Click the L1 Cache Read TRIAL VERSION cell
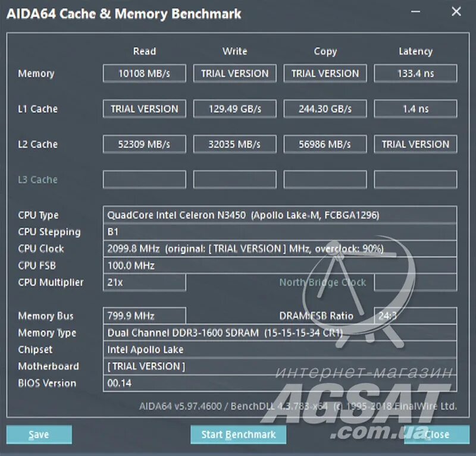The width and height of the screenshot is (476, 456). point(145,109)
